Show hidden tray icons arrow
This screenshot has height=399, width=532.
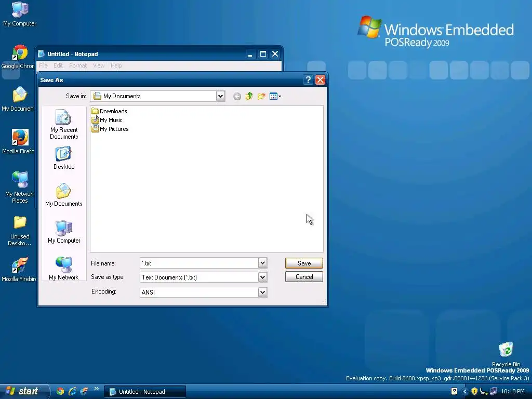coord(465,392)
